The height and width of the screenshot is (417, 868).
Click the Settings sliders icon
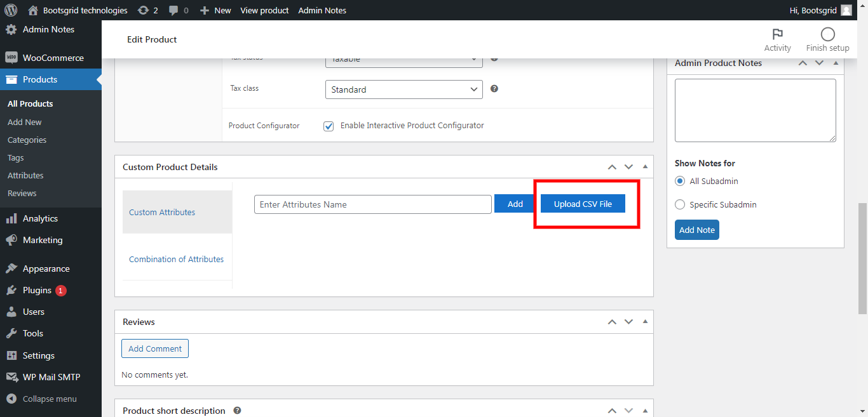click(x=11, y=355)
